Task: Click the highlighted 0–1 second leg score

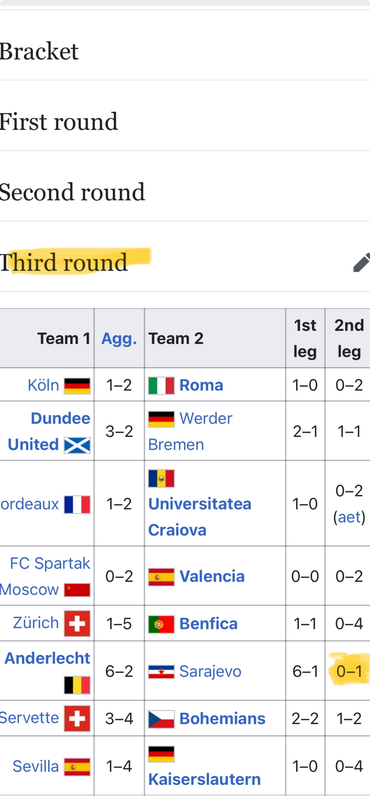Action: 349,670
